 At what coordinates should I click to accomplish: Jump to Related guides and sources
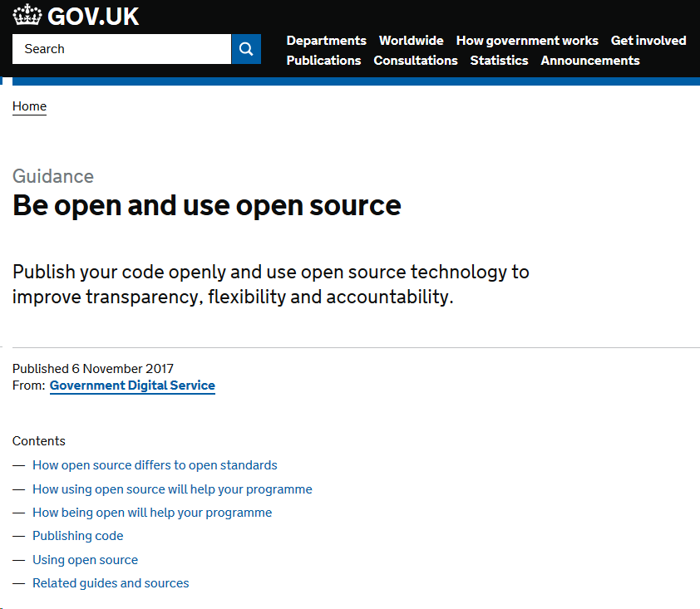[111, 582]
